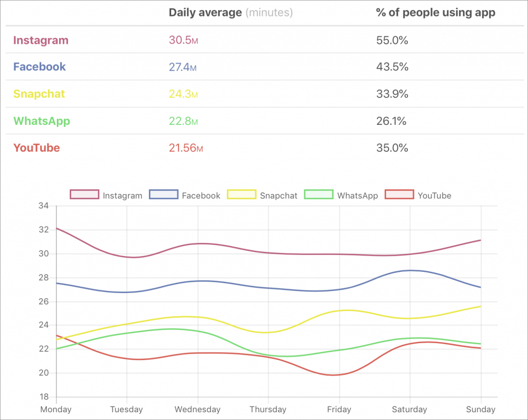Toggle Instagram series via its legend swatch
528x420 pixels.
[84, 195]
